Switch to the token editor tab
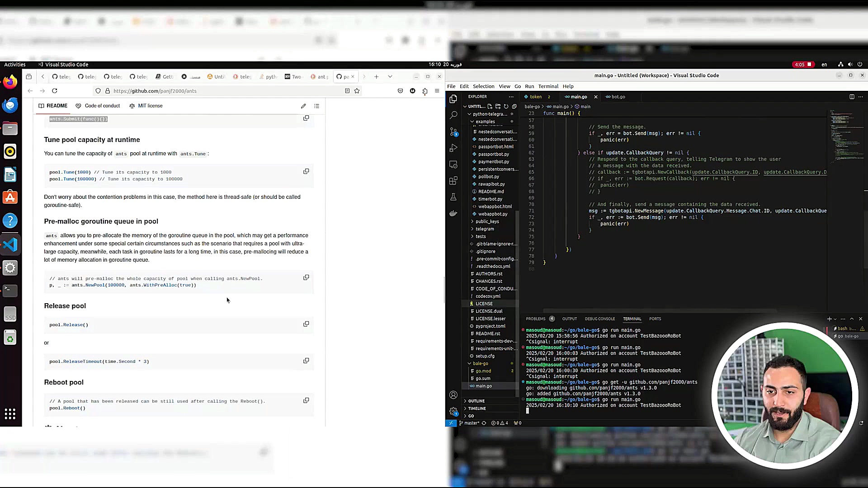The width and height of the screenshot is (868, 488). click(x=536, y=97)
